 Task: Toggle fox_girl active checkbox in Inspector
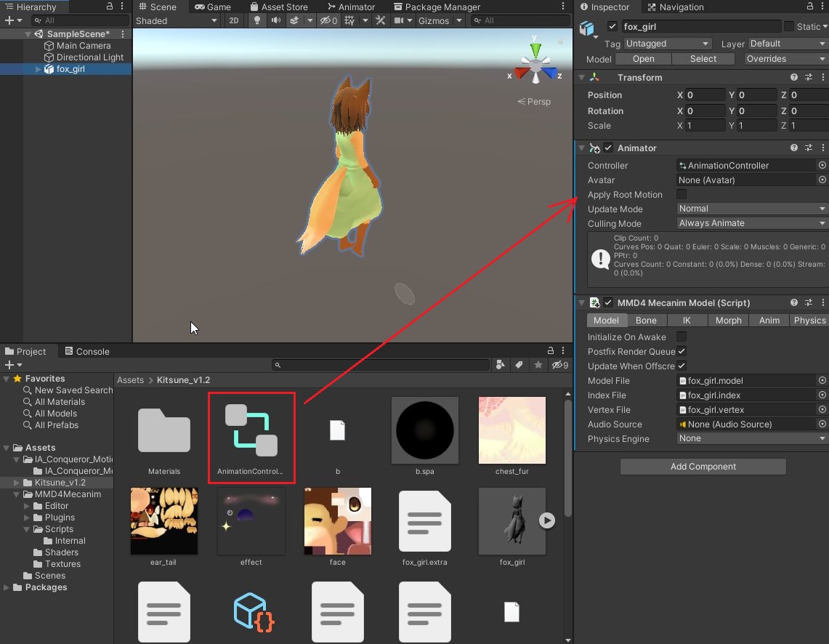point(612,26)
